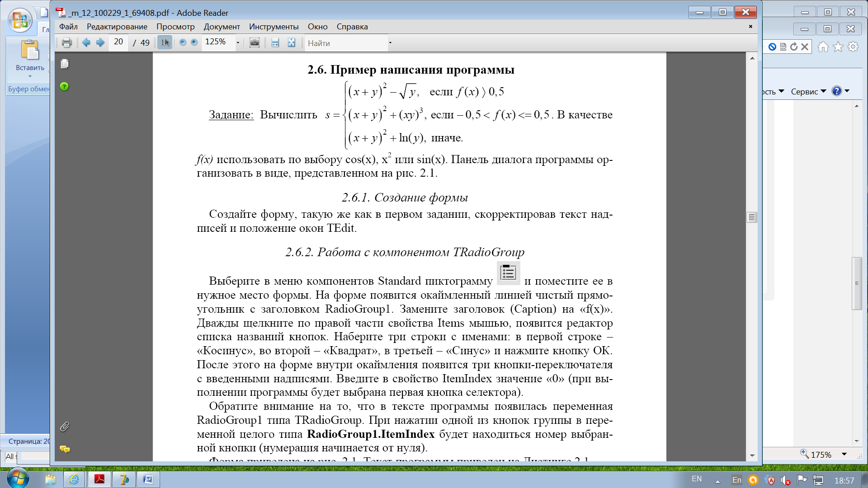This screenshot has width=868, height=488.
Task: Open the Документ menu
Action: click(x=222, y=27)
